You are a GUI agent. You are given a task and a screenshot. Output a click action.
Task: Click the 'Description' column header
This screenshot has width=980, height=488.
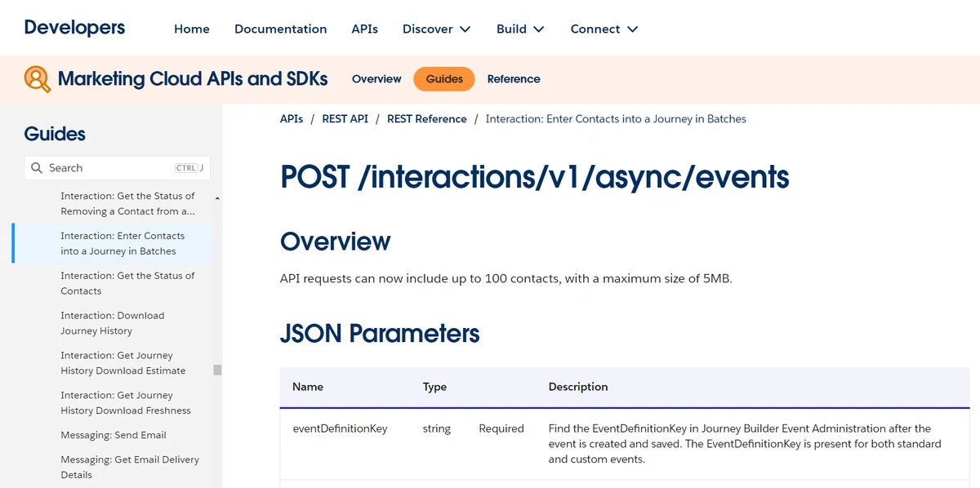[578, 387]
